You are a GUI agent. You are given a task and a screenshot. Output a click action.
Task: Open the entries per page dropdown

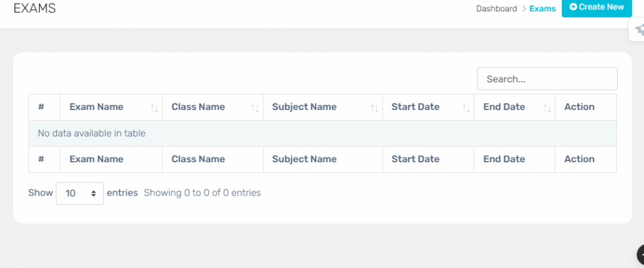[x=80, y=193]
